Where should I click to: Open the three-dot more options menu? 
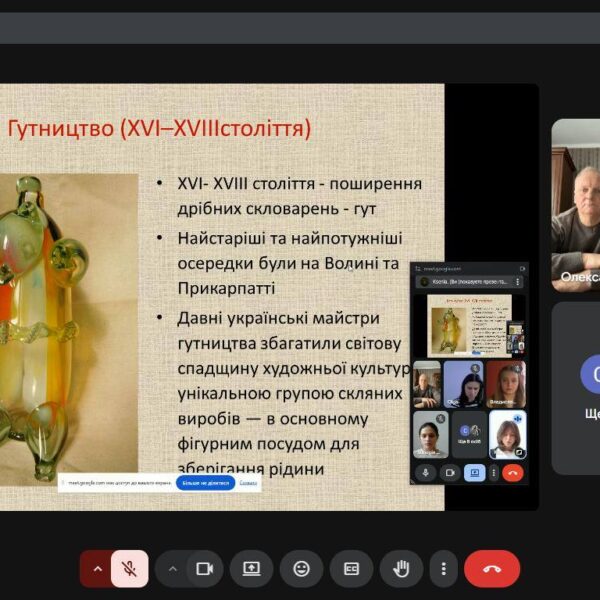click(443, 568)
